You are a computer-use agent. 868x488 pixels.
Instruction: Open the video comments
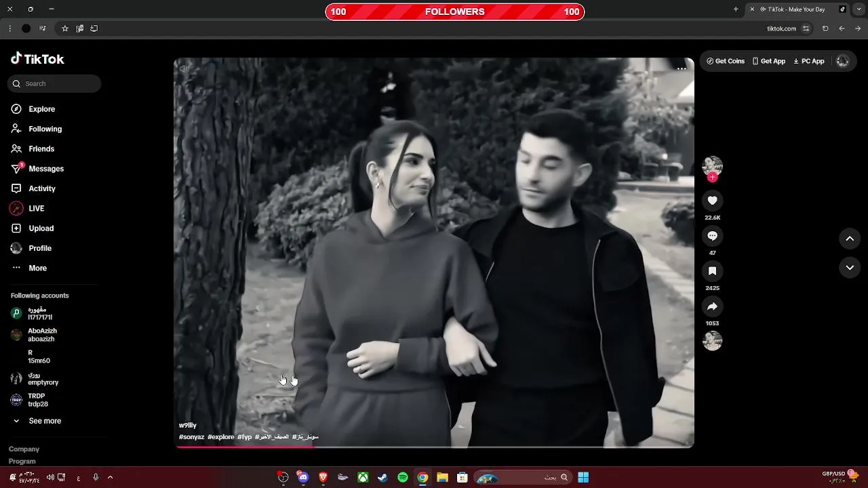[x=712, y=236]
